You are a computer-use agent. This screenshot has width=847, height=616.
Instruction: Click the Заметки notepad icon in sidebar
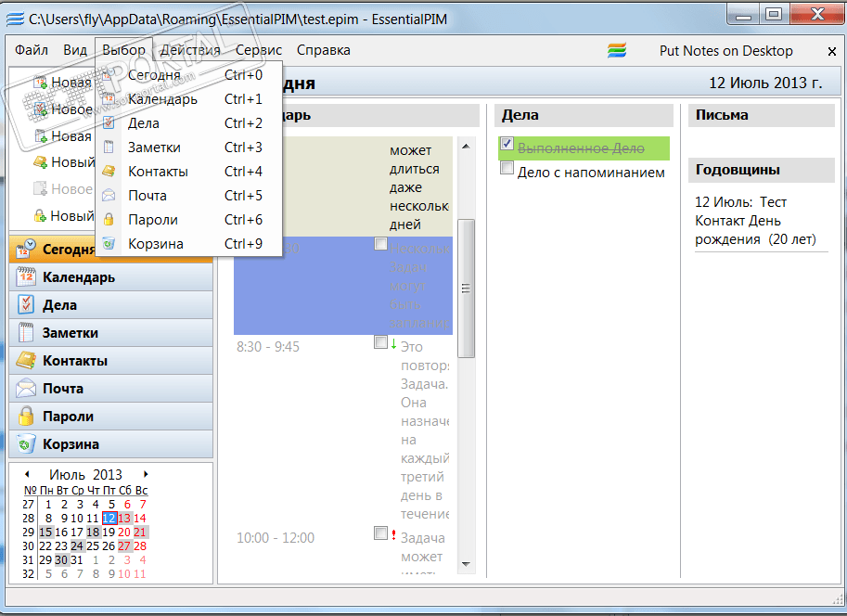(25, 332)
